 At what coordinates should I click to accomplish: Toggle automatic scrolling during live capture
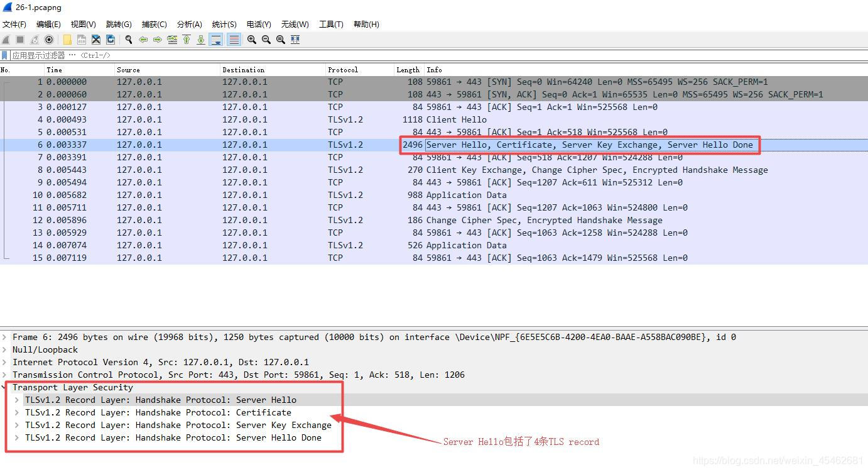coord(214,39)
